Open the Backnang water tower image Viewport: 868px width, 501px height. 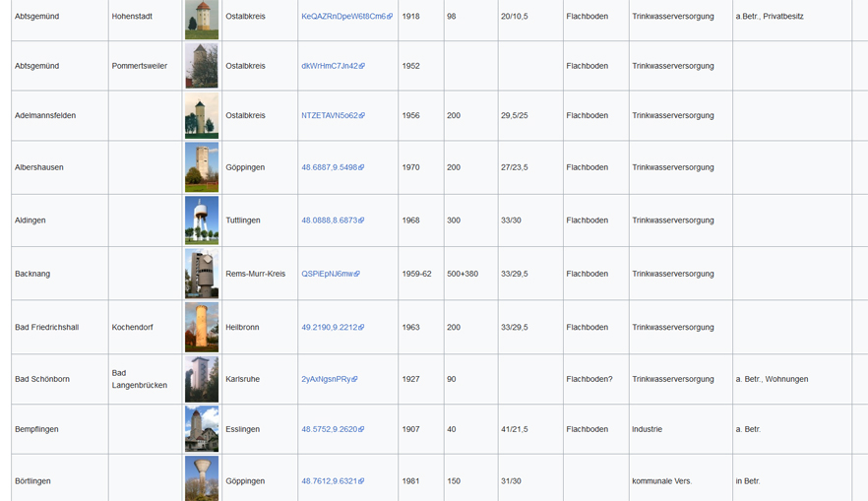(x=202, y=274)
